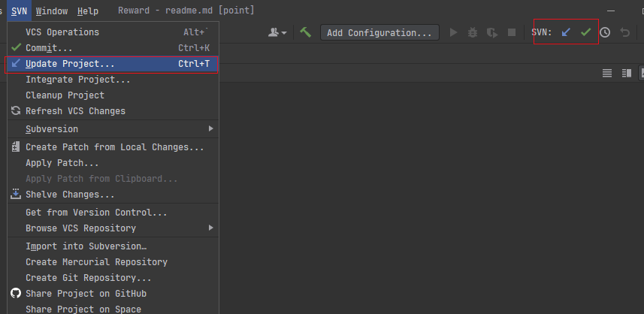The height and width of the screenshot is (314, 644).
Task: Open the Help menu
Action: click(88, 11)
